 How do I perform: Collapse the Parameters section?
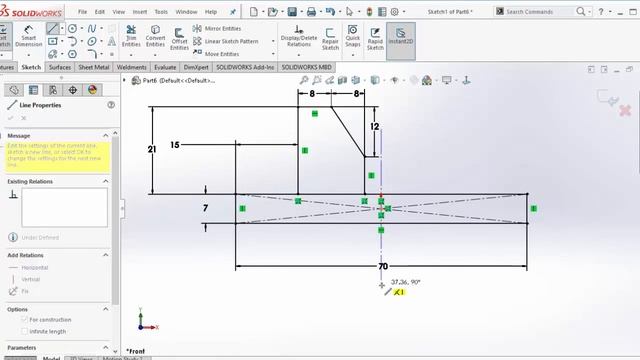point(106,347)
